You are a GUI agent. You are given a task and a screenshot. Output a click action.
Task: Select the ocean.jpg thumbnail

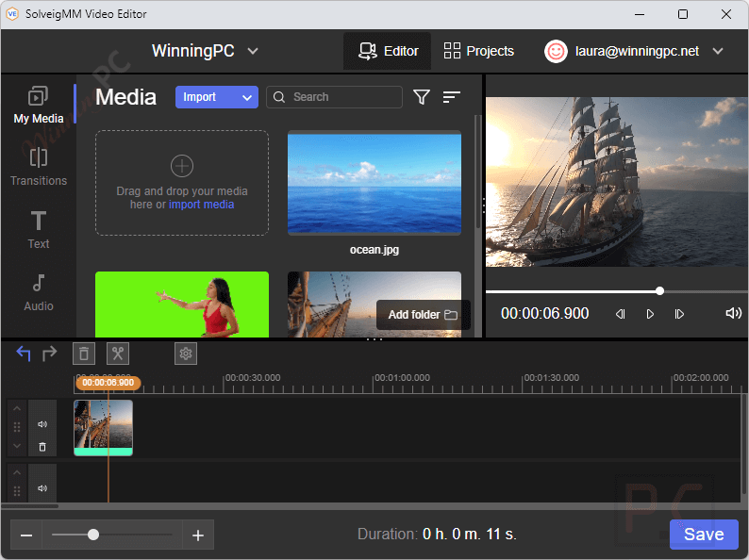coord(374,183)
